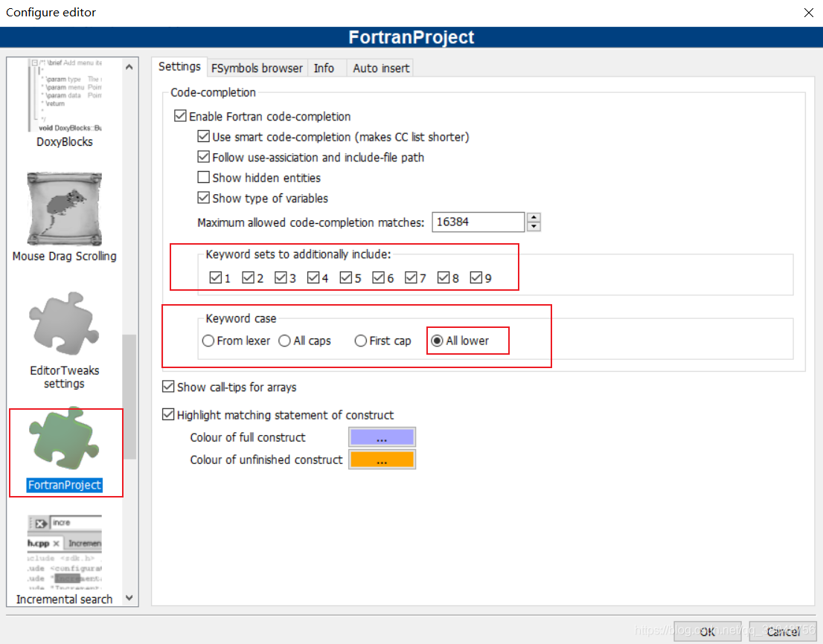Enable Show hidden entities checkbox

[203, 177]
